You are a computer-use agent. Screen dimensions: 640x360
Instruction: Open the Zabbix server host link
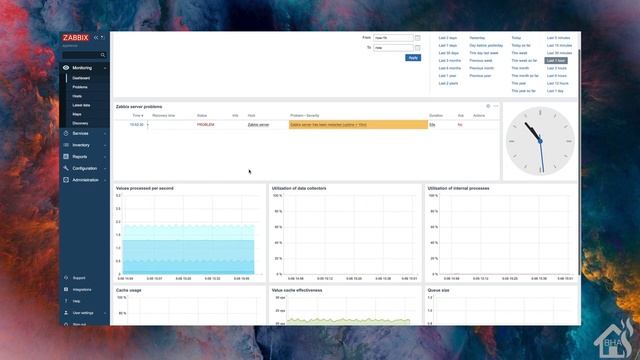[258, 125]
